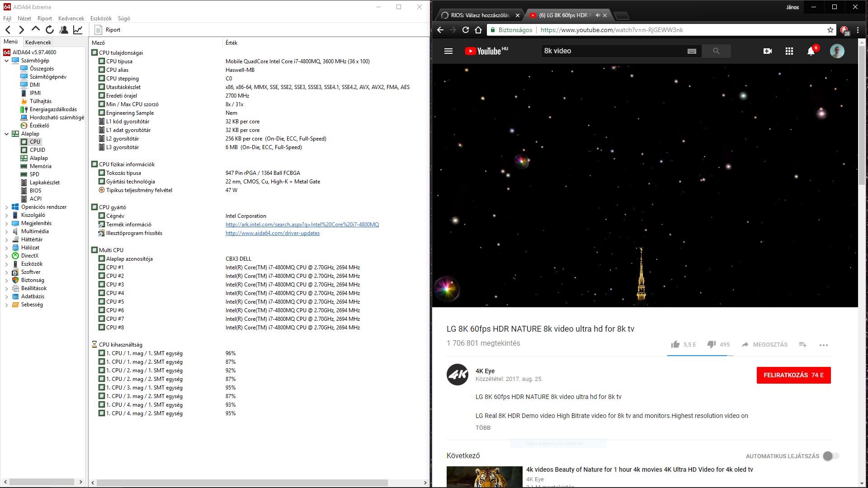The width and height of the screenshot is (868, 488).
Task: Dislike the video with thumbs down
Action: coord(712,344)
